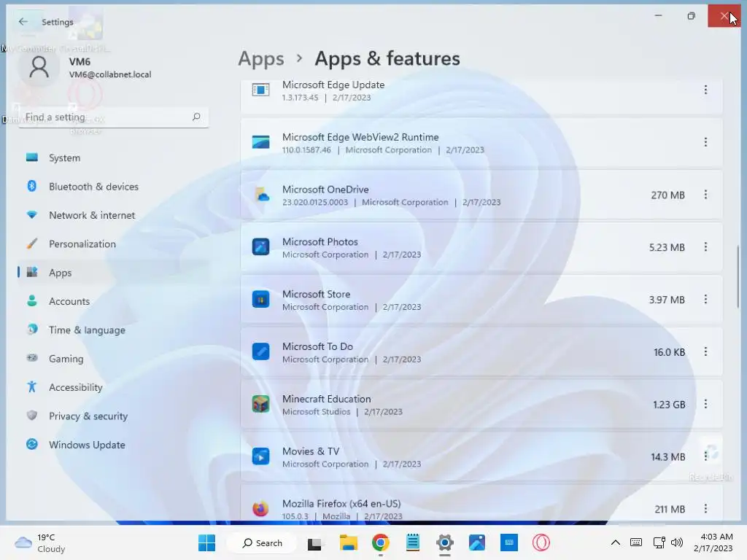The height and width of the screenshot is (560, 747).
Task: Open the taskbar Search box
Action: 262,542
